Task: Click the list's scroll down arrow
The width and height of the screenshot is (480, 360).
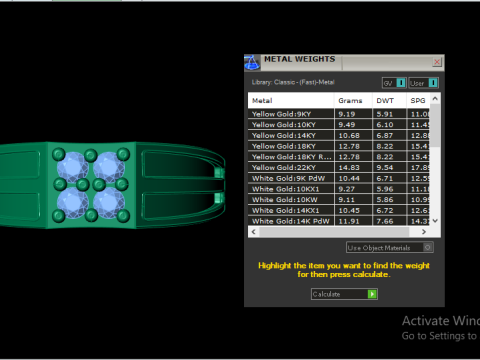Action: [x=435, y=221]
